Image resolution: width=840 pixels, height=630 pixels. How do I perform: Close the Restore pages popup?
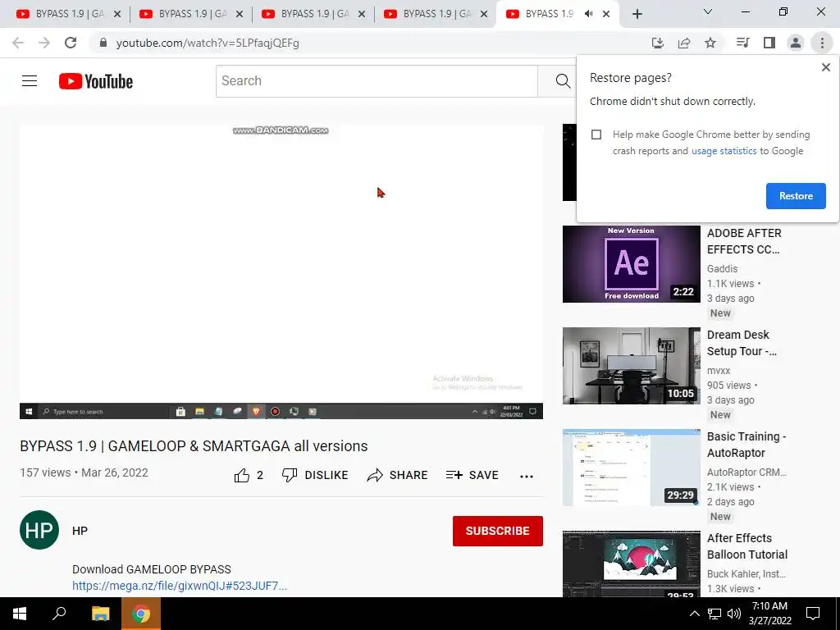[825, 67]
